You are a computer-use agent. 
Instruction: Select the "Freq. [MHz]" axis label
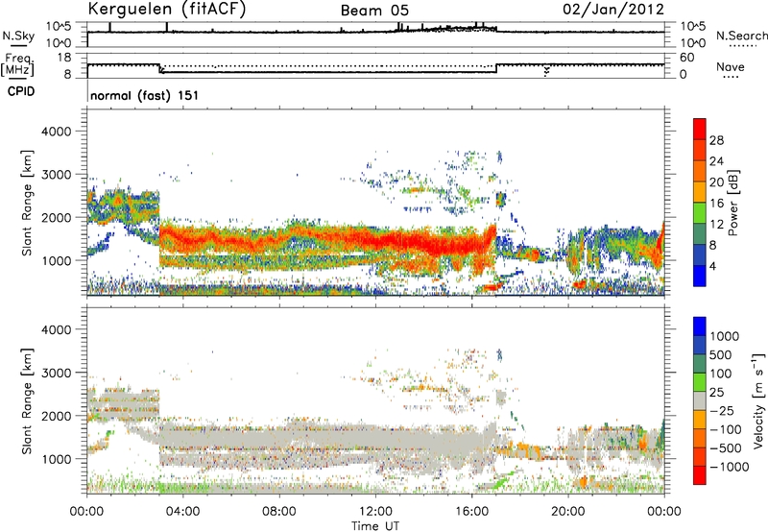coord(18,65)
